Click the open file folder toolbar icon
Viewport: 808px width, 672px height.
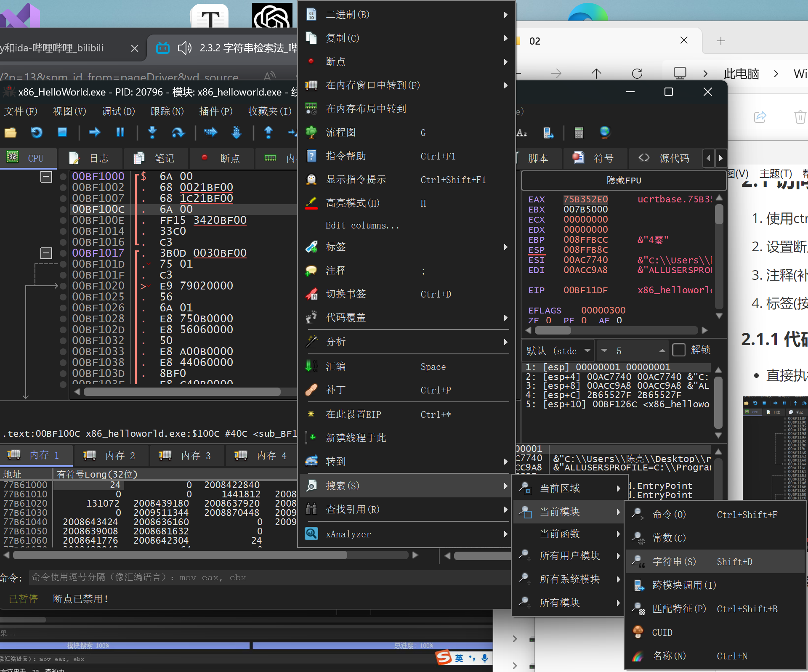11,133
